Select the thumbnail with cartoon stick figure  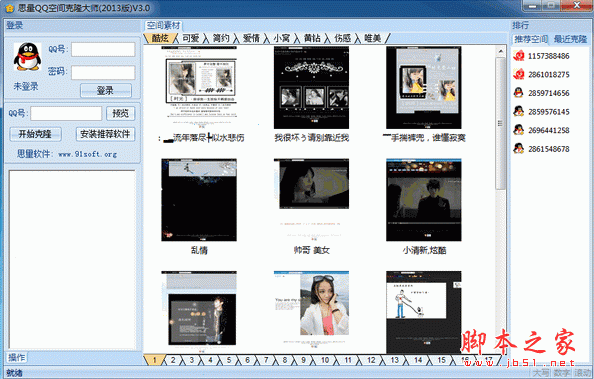pyautogui.click(x=424, y=312)
